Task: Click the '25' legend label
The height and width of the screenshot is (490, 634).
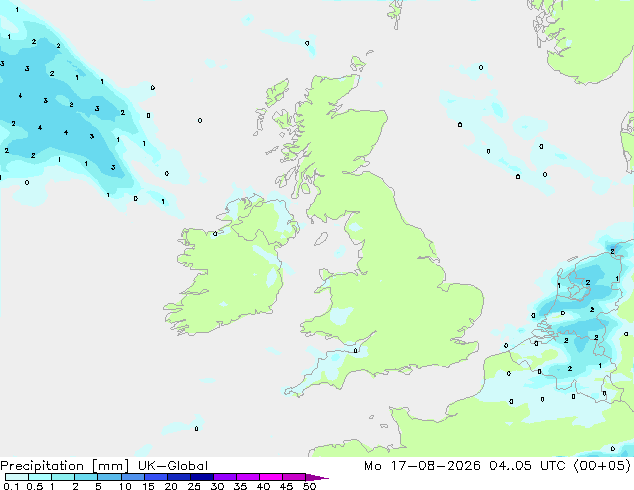Action: click(194, 486)
